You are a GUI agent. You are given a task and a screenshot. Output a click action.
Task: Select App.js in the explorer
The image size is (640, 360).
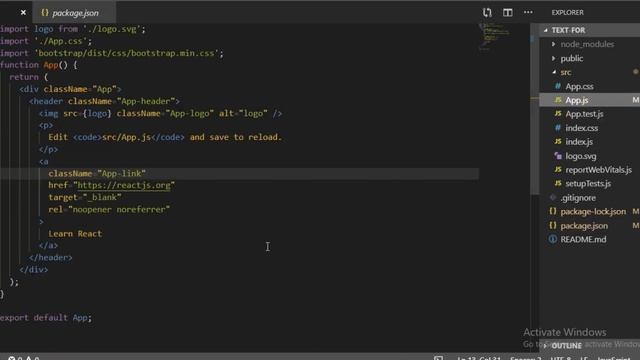(x=577, y=100)
